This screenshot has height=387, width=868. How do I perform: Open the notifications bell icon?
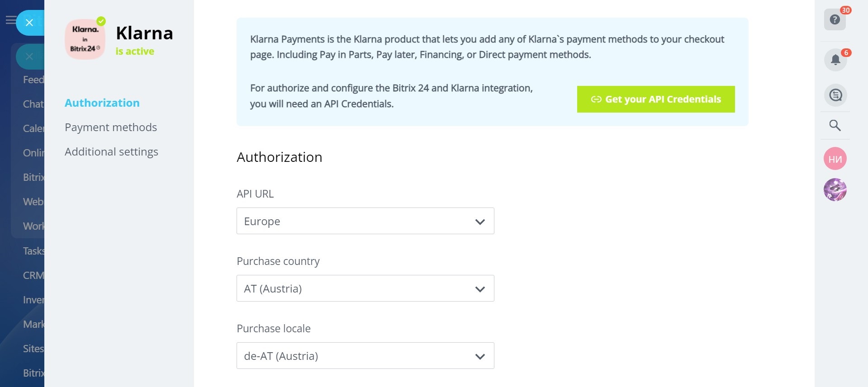tap(835, 60)
